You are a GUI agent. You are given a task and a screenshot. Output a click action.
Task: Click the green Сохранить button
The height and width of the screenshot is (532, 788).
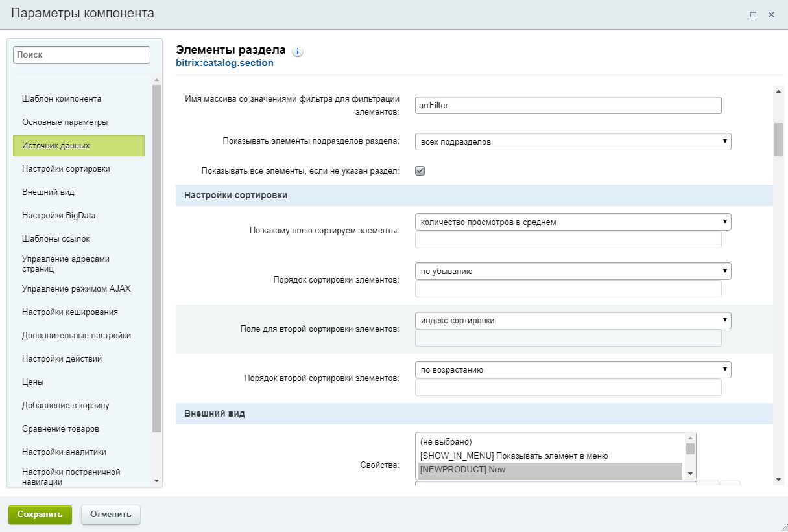coord(40,515)
